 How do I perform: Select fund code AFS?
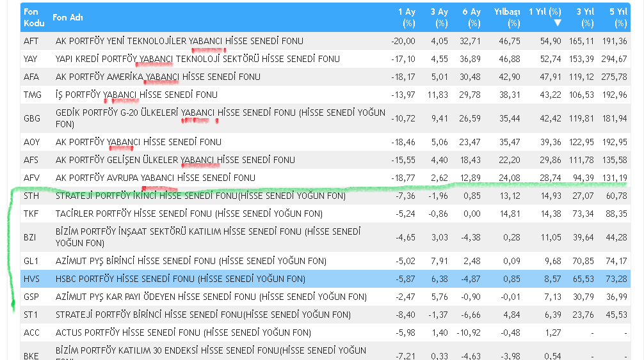31,160
